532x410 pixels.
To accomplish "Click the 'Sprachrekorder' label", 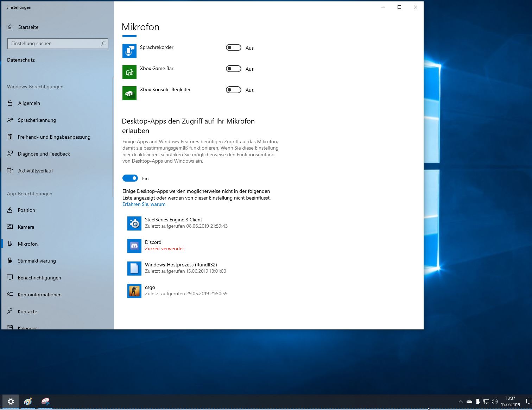I will [x=157, y=47].
